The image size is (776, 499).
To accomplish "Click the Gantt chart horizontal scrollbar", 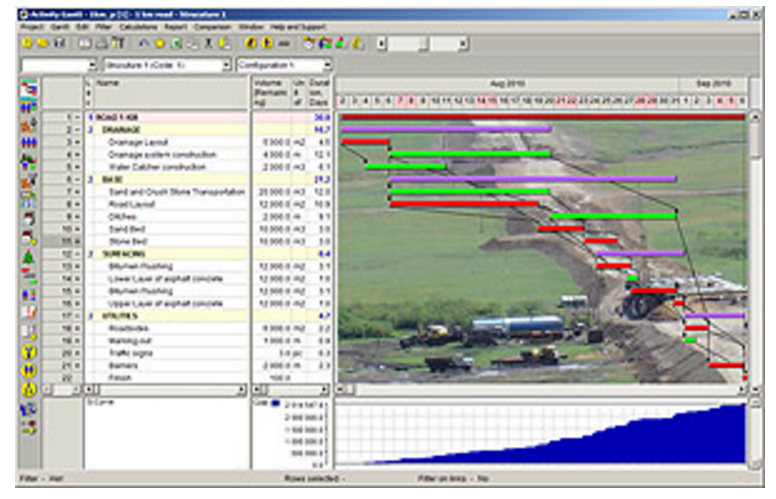I will coord(542,390).
